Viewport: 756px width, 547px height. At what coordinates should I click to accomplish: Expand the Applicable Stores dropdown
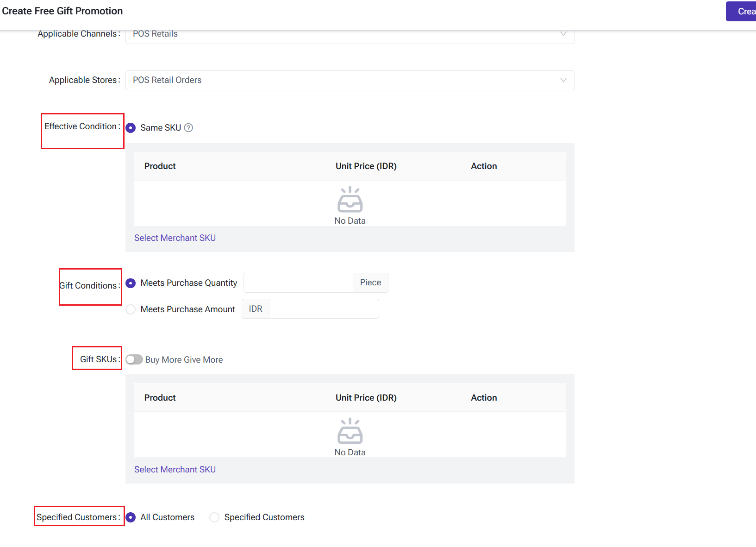350,80
